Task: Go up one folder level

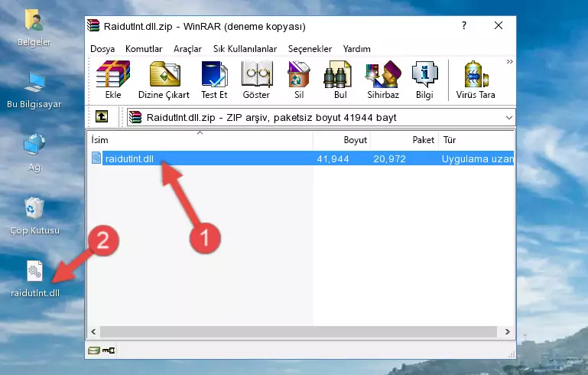Action: pyautogui.click(x=102, y=117)
